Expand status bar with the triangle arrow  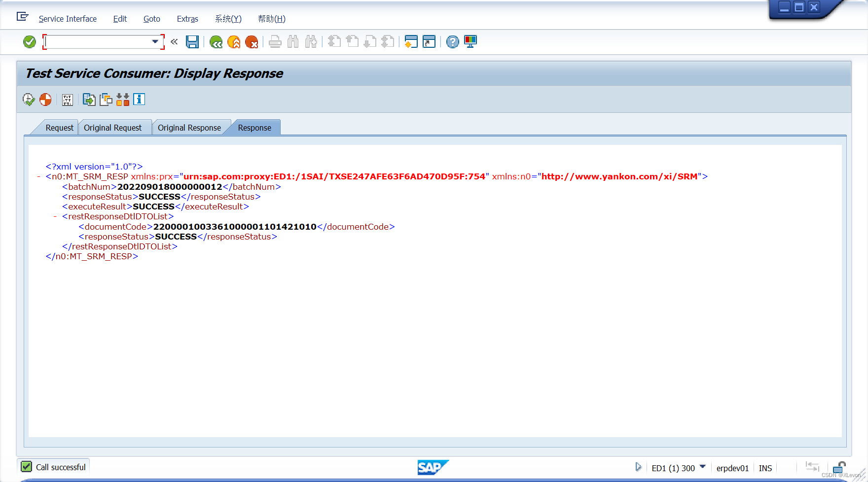point(638,467)
